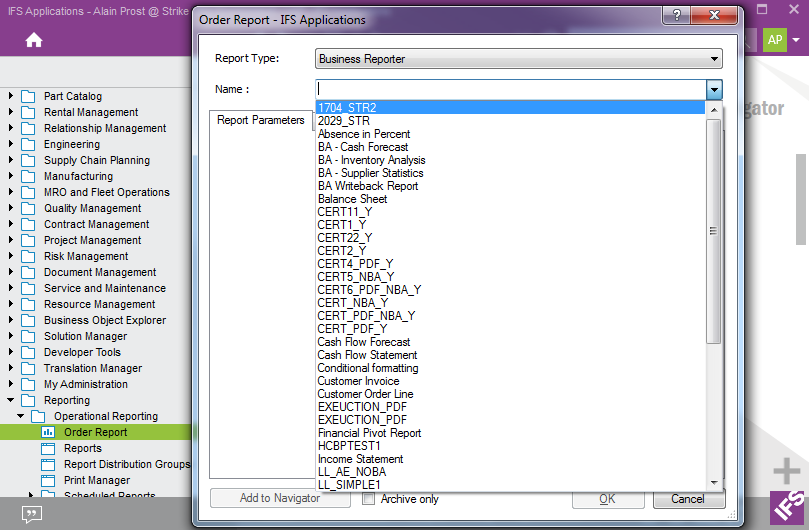This screenshot has height=530, width=809.
Task: Click the AP user avatar icon
Action: pyautogui.click(x=775, y=39)
